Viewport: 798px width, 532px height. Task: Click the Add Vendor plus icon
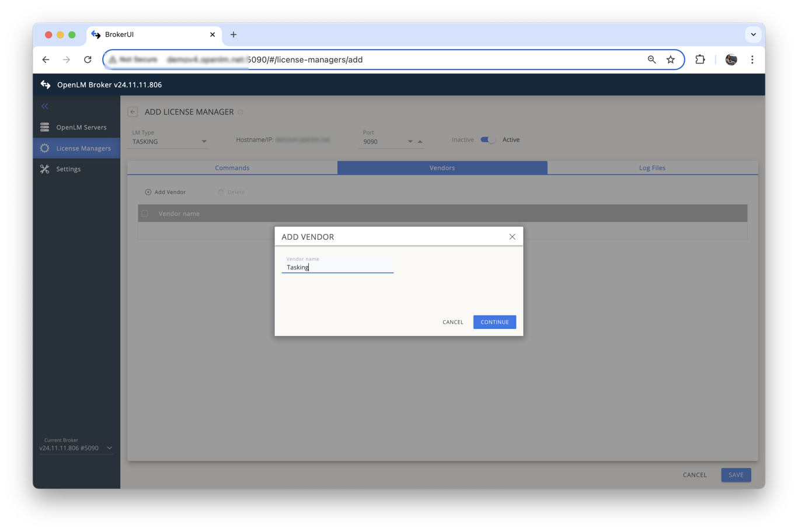pos(147,191)
